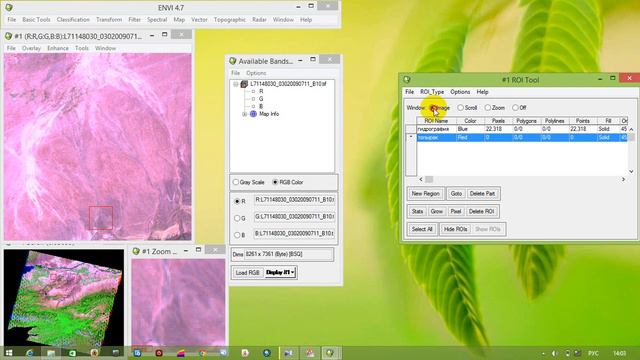Open Internet Explorer from the taskbar

tap(29, 353)
